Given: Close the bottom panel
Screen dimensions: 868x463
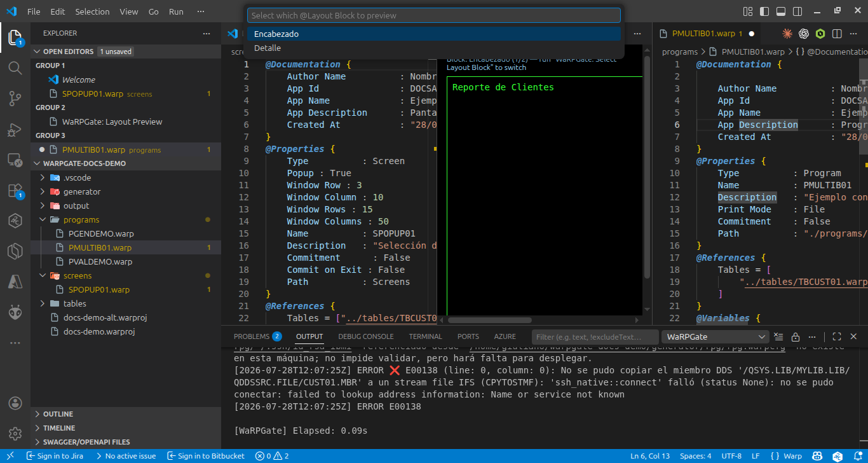Looking at the screenshot, I should pos(853,336).
